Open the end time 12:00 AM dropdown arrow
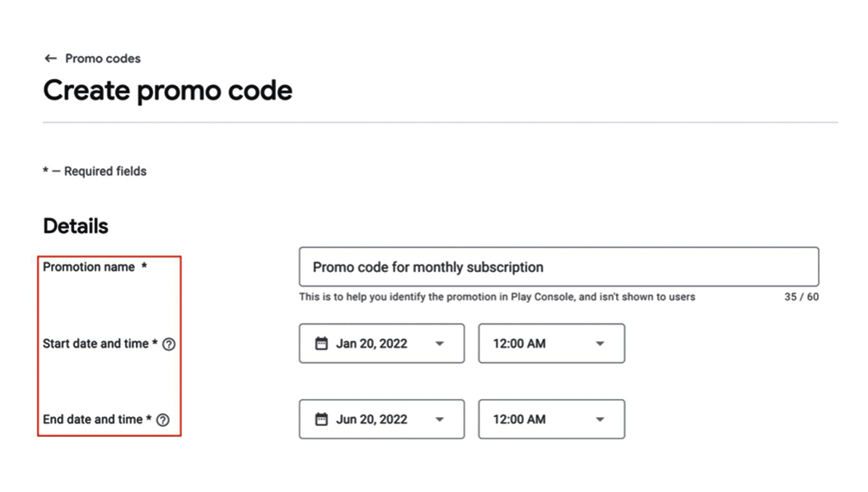 click(600, 419)
